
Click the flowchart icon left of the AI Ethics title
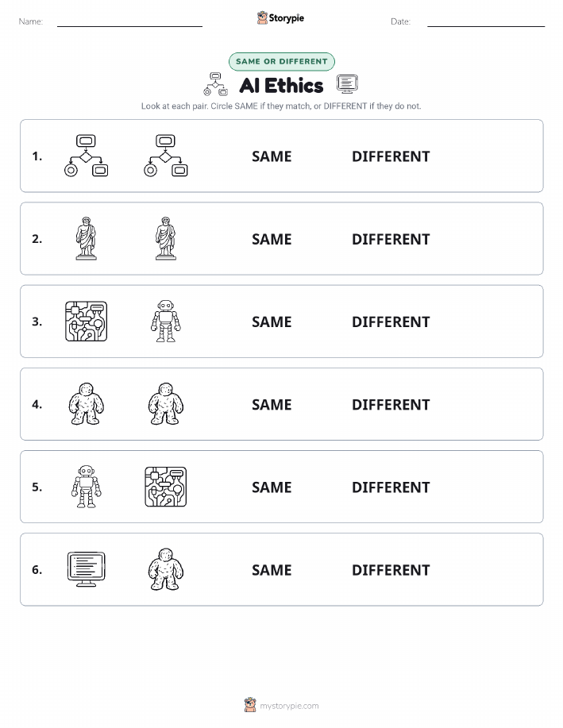tap(215, 84)
